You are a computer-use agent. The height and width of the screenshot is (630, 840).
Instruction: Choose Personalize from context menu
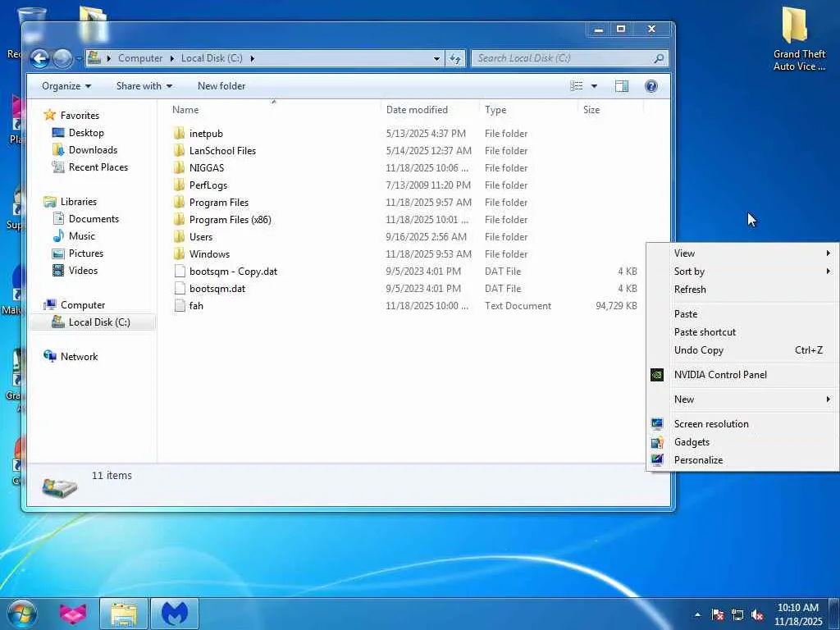(x=698, y=460)
